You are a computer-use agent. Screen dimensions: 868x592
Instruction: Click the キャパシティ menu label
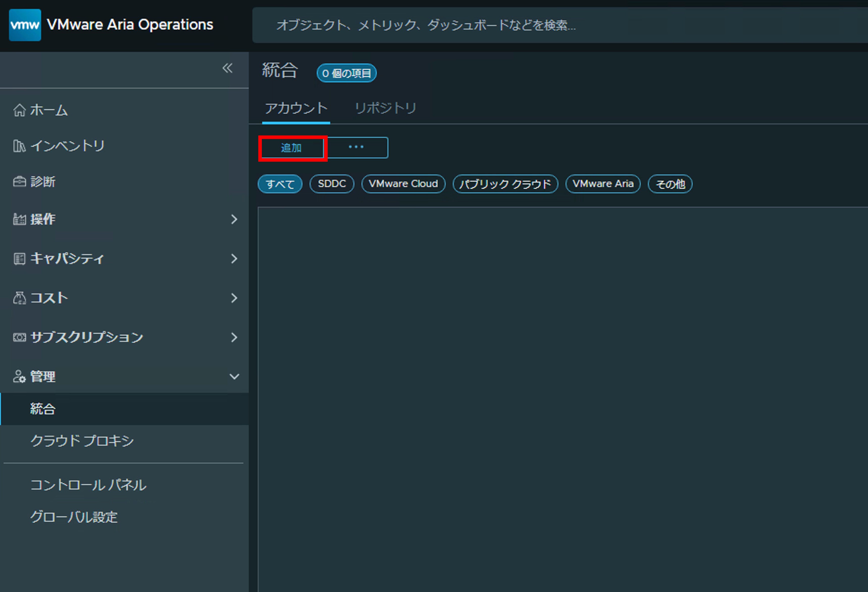coord(67,259)
